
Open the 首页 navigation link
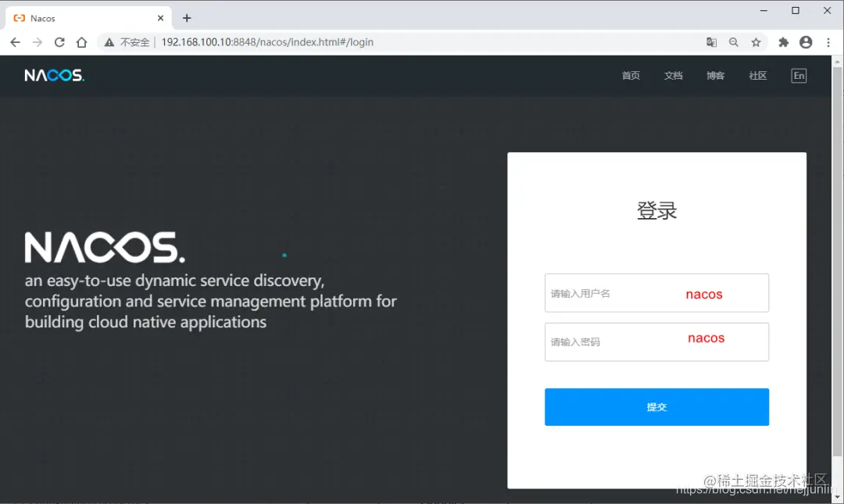click(x=631, y=75)
